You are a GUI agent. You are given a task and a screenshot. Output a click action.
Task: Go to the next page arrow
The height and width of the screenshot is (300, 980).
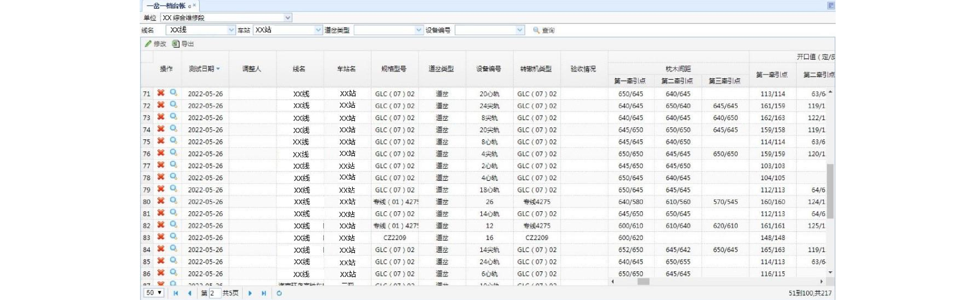(250, 293)
